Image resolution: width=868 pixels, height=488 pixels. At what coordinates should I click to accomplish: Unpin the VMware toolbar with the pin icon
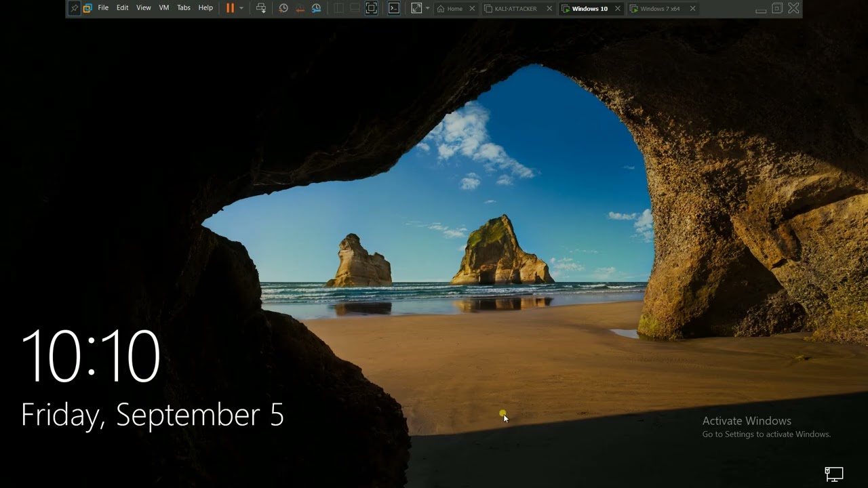pyautogui.click(x=74, y=8)
